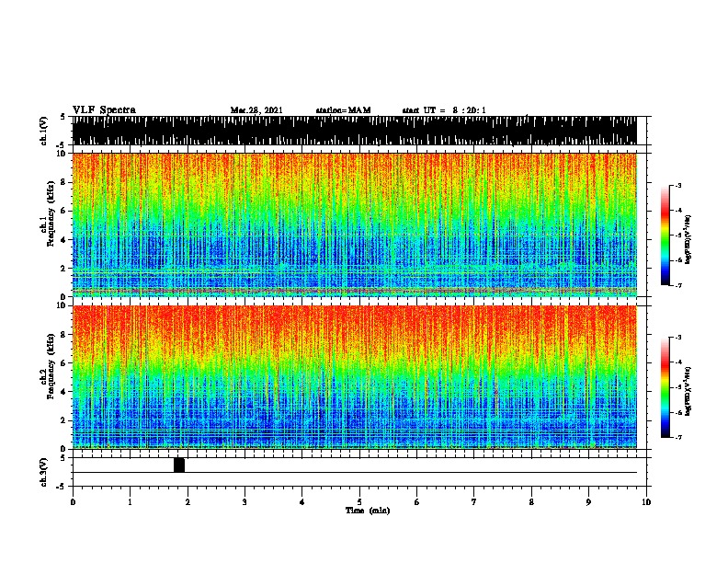The width and height of the screenshot is (728, 563).
Task: Click the "-7" label on ch.2 color scale
Action: [677, 437]
